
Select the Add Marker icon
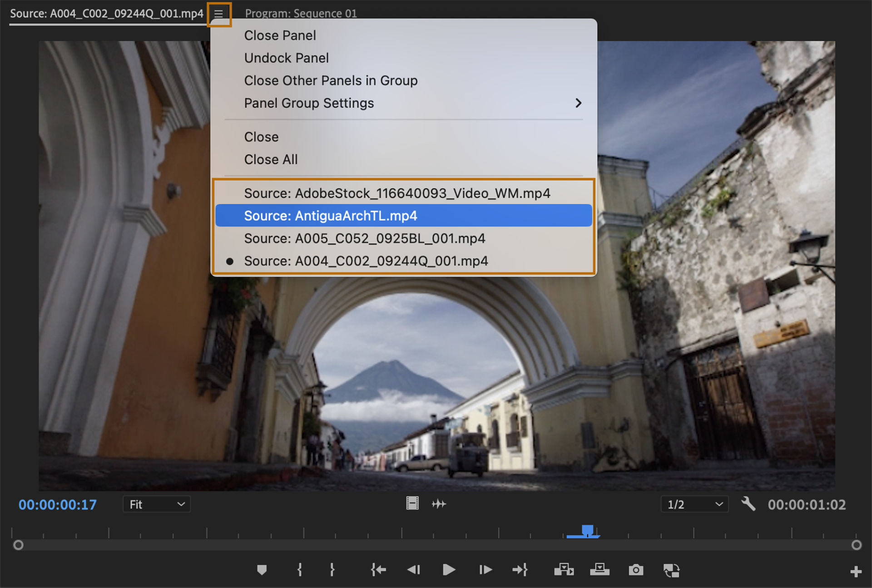(263, 570)
